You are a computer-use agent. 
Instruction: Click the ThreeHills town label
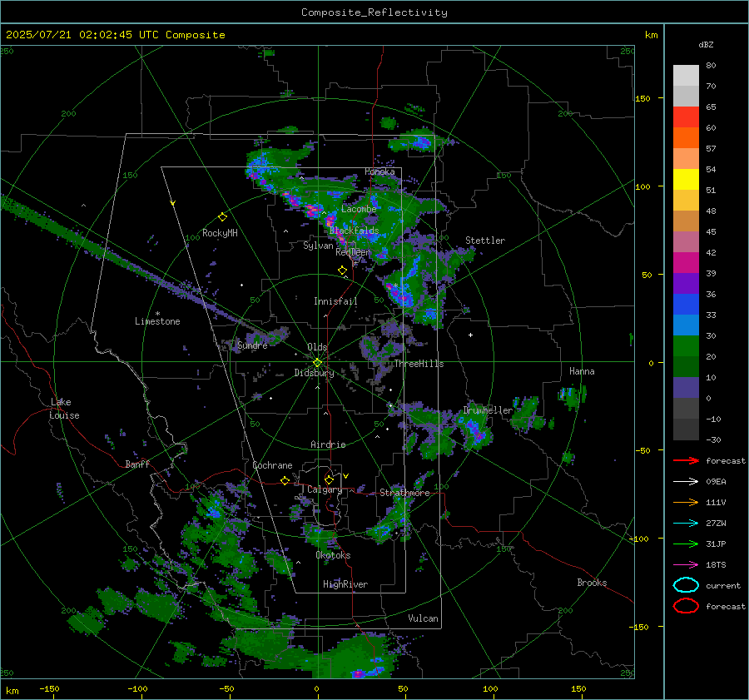tap(419, 364)
